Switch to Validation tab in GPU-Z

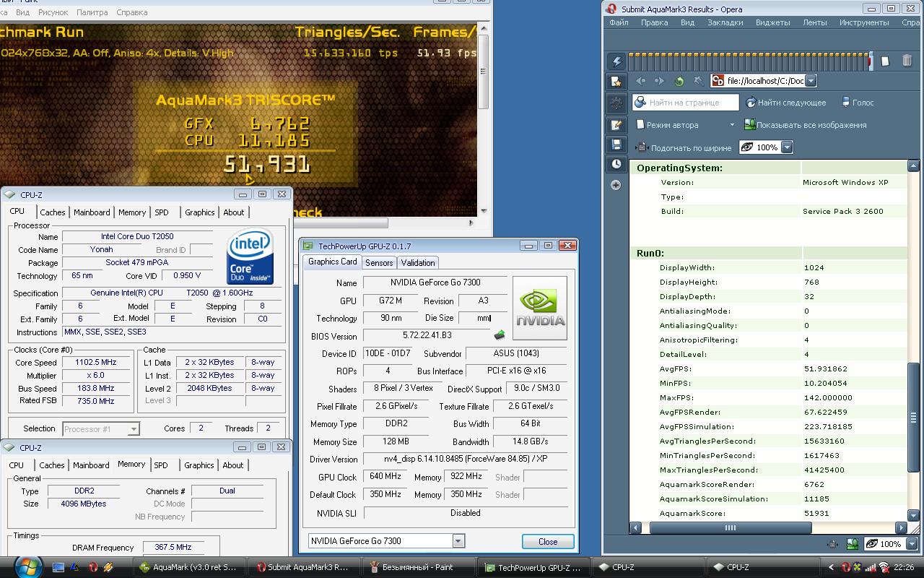pyautogui.click(x=418, y=263)
